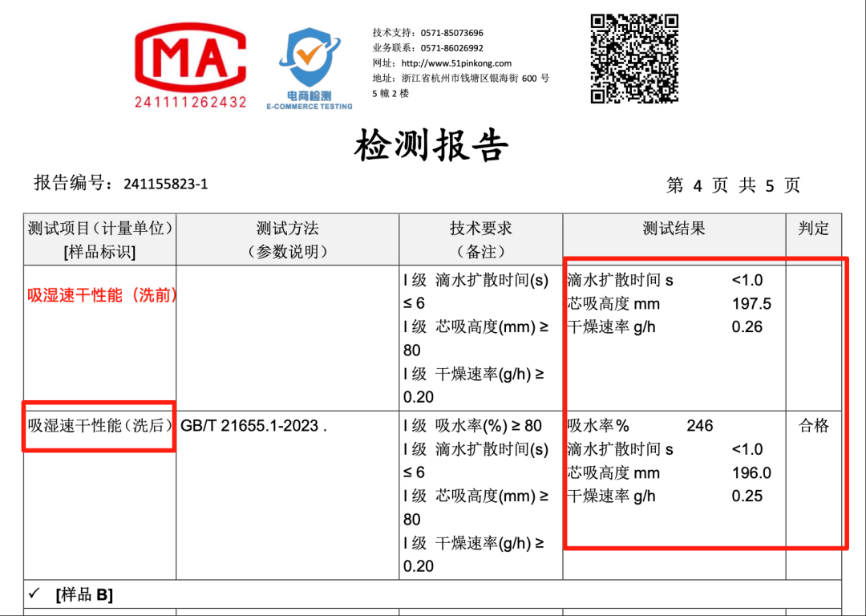
Task: Select the CMA number 241111262432
Action: coord(191,102)
